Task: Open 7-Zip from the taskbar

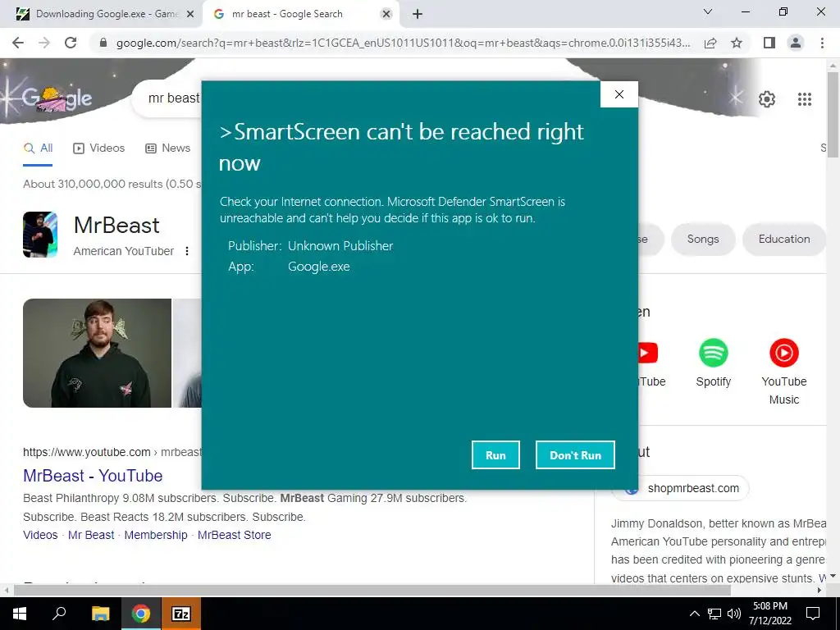Action: 181,614
